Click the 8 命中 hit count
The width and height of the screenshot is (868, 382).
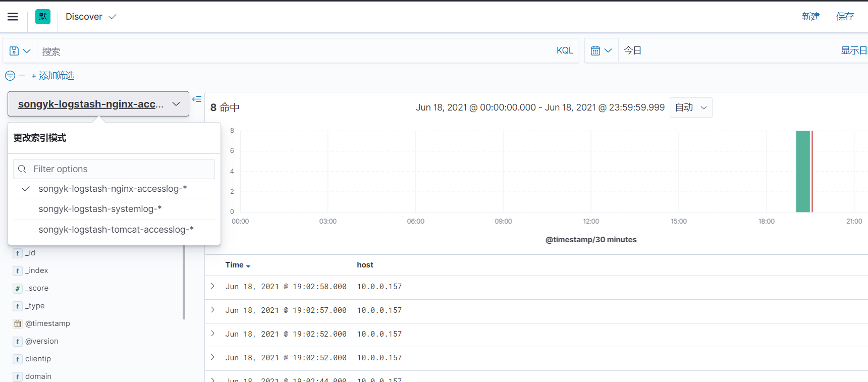pos(225,107)
